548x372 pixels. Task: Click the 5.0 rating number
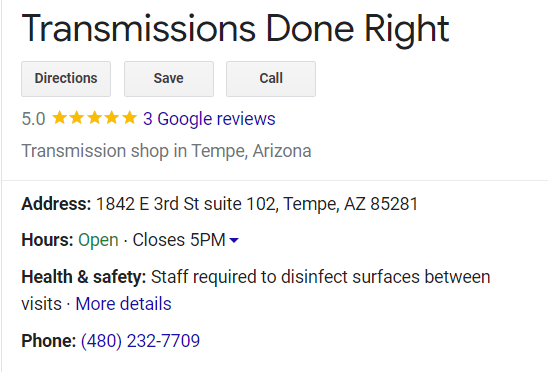33,119
